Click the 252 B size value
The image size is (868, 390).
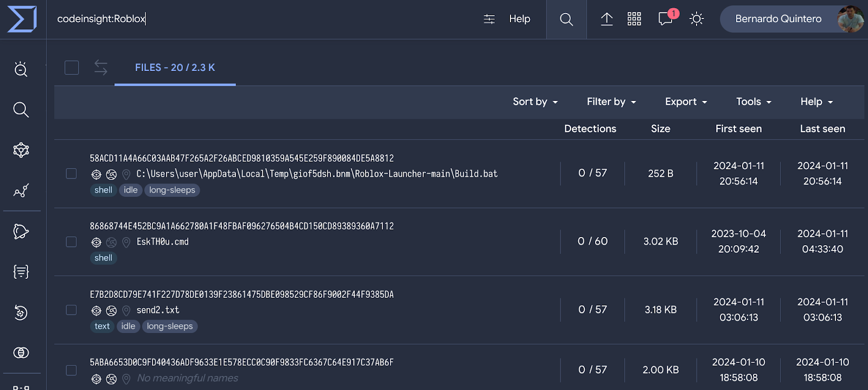(x=661, y=174)
